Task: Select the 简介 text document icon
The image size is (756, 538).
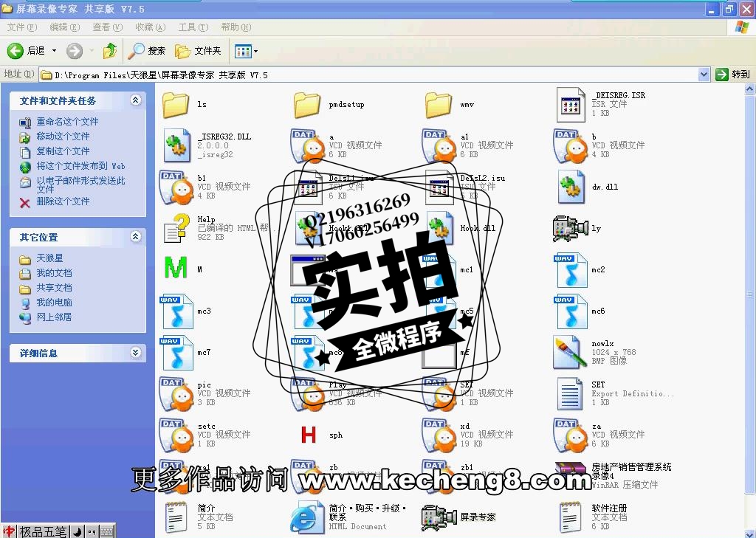Action: (176, 517)
